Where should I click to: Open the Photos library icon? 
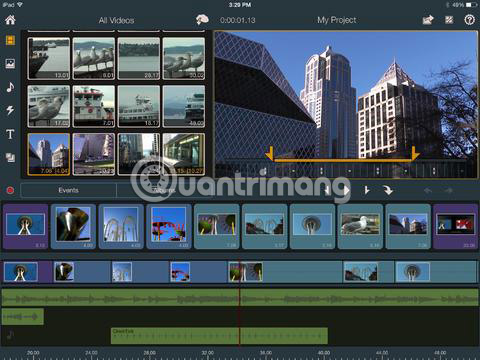point(10,64)
